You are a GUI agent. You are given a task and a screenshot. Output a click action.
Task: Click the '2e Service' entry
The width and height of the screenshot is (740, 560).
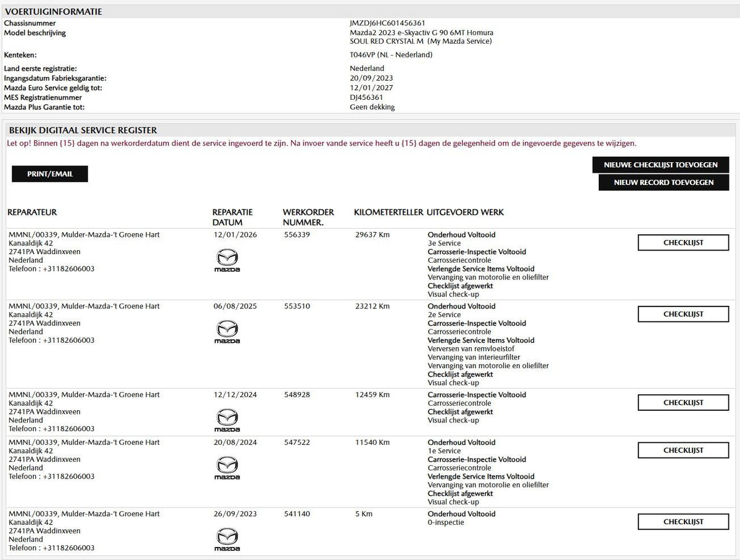point(444,315)
